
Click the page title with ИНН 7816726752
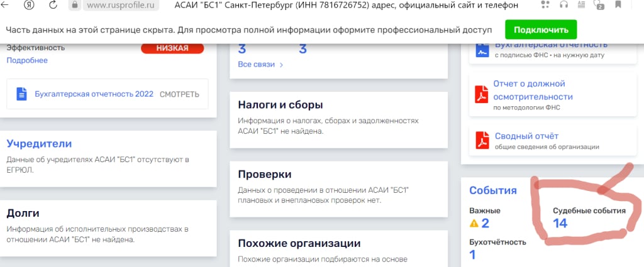tap(347, 5)
